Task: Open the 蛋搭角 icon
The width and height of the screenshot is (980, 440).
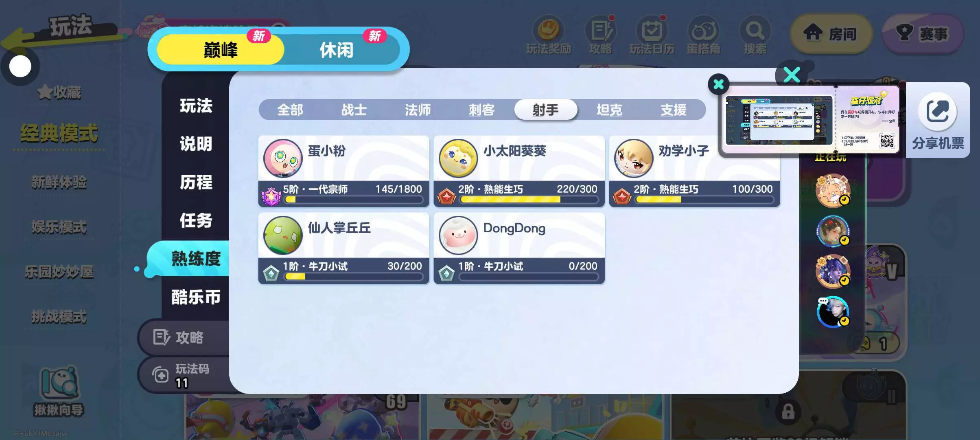Action: coord(703,30)
